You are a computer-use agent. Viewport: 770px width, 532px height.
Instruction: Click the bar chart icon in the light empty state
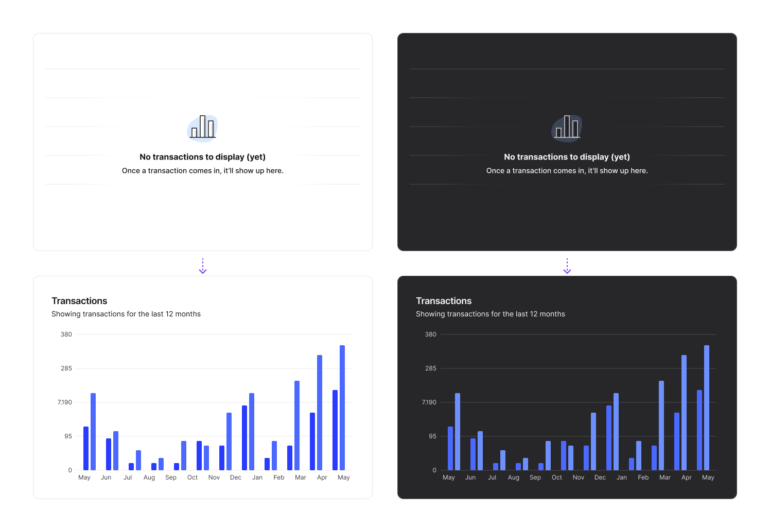click(203, 128)
